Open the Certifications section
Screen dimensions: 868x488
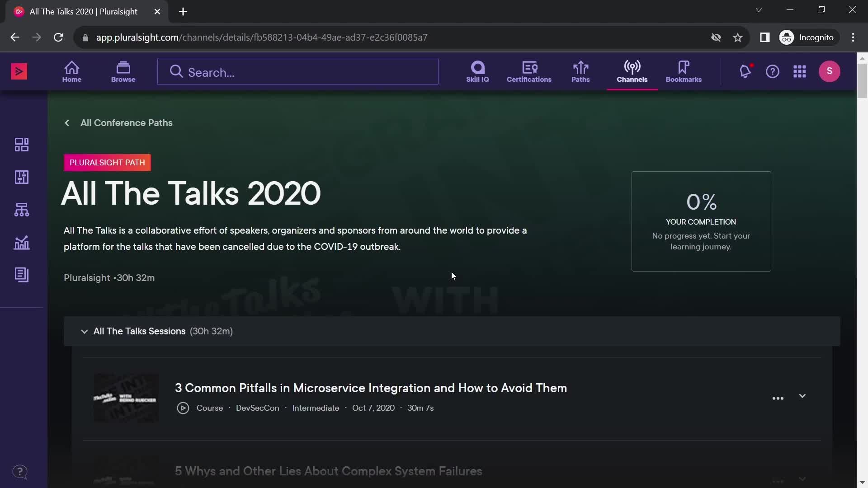pos(529,71)
